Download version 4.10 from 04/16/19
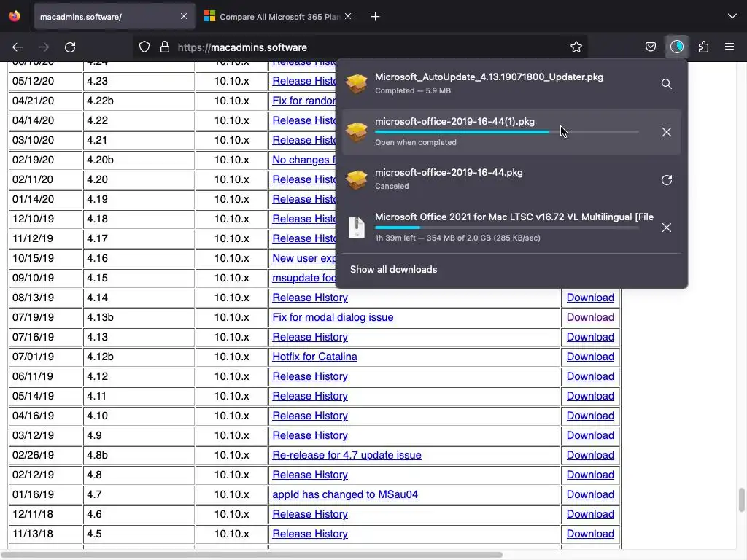Viewport: 747px width, 560px height. pyautogui.click(x=590, y=416)
